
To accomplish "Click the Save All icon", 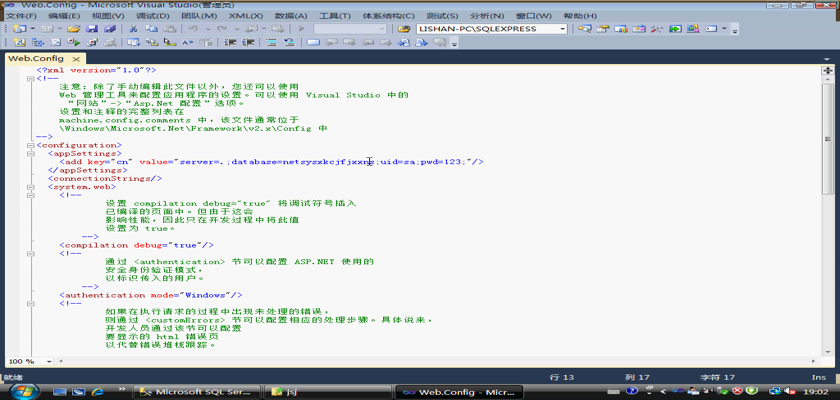I will pyautogui.click(x=110, y=29).
